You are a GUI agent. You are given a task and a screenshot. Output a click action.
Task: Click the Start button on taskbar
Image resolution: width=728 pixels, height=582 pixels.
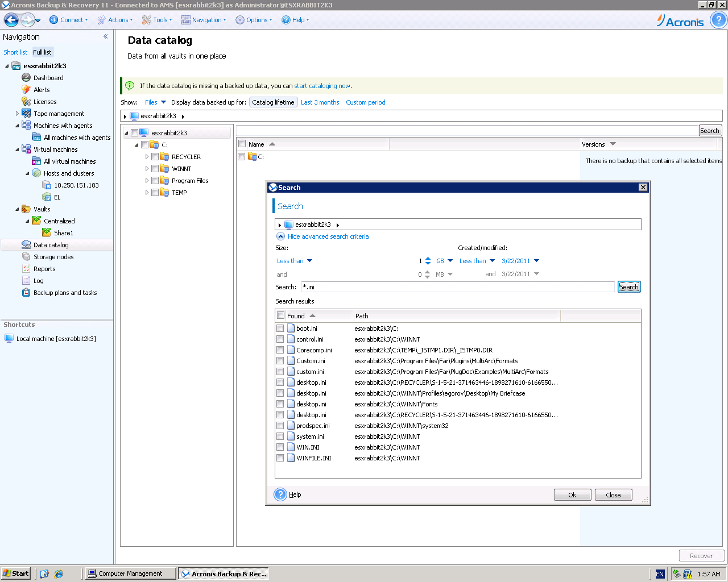(x=16, y=573)
